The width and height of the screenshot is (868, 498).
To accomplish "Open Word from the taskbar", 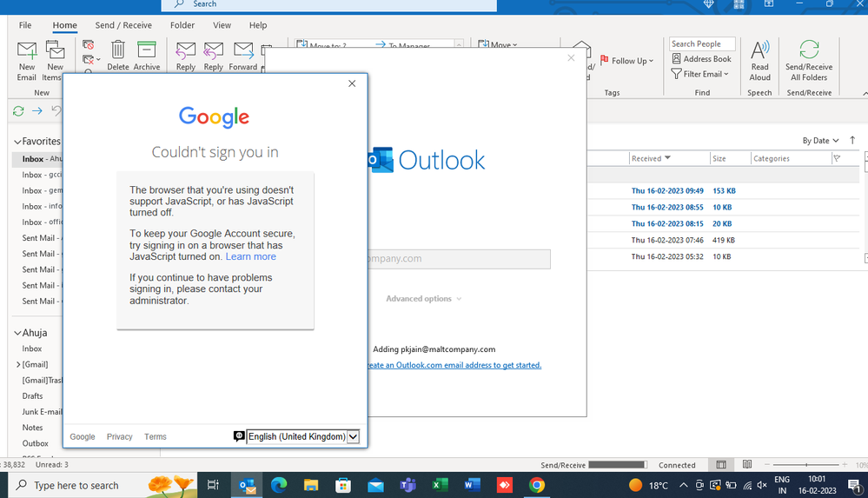I will click(472, 485).
